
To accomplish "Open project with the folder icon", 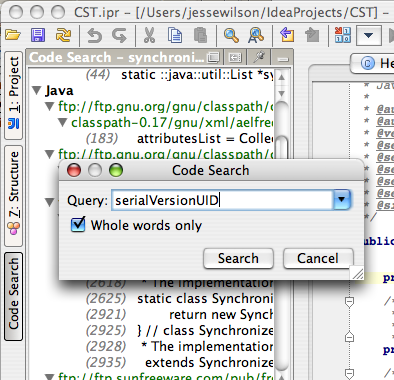I will pyautogui.click(x=13, y=35).
